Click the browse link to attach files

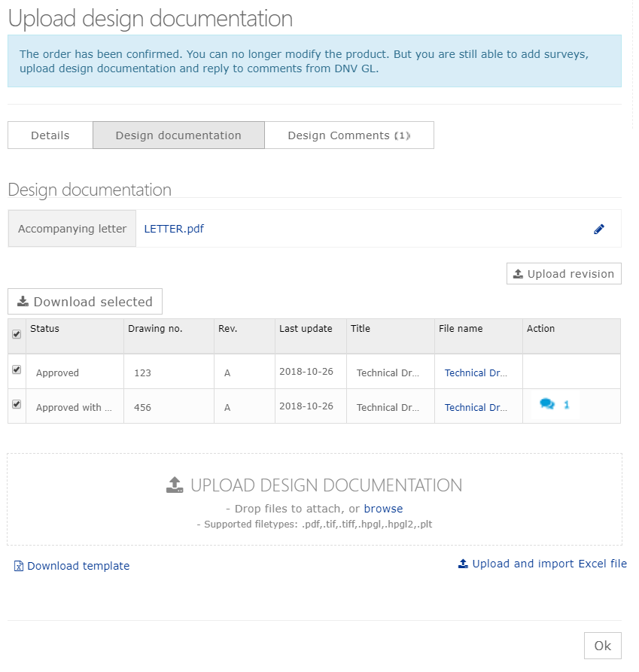[383, 508]
